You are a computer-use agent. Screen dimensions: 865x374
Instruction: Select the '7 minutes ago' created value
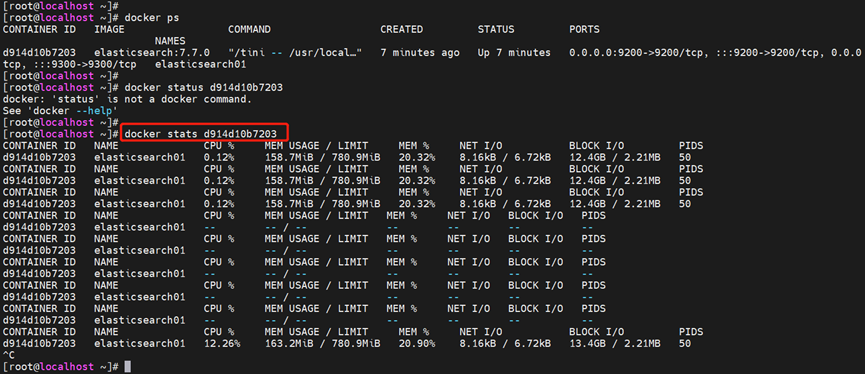click(x=420, y=52)
